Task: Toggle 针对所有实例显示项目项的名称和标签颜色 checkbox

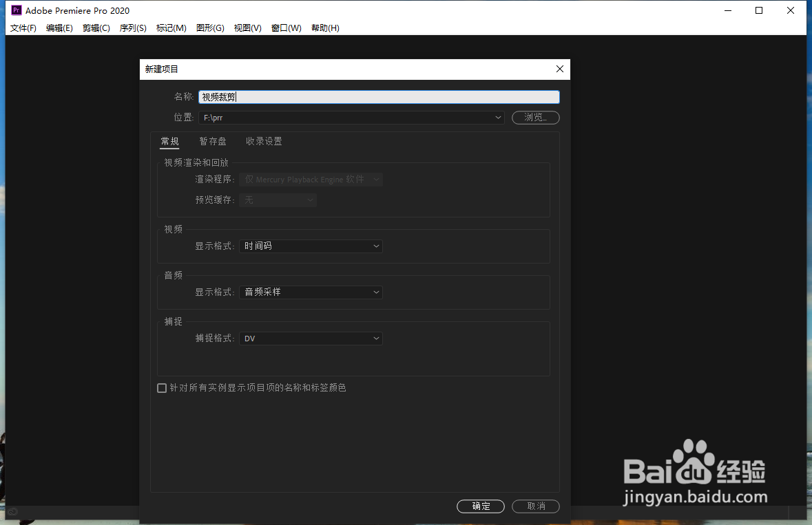Action: click(162, 388)
